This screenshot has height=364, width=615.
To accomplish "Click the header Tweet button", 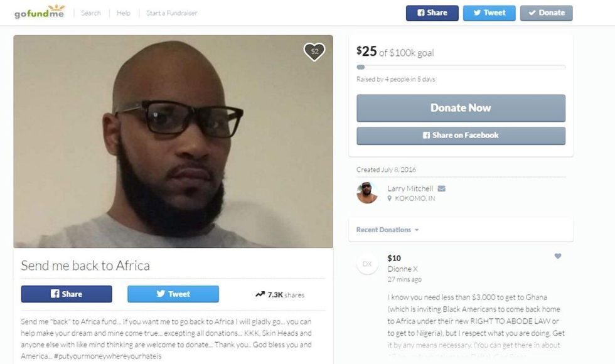I will point(489,13).
